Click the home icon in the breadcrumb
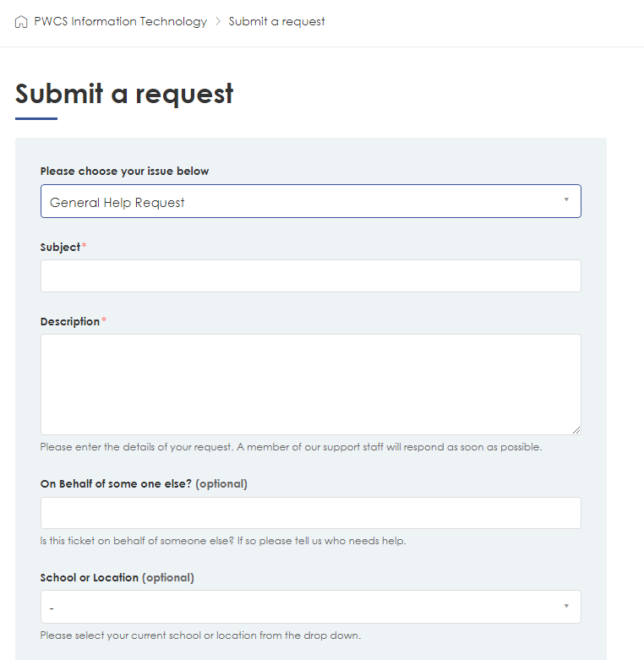 pyautogui.click(x=21, y=21)
